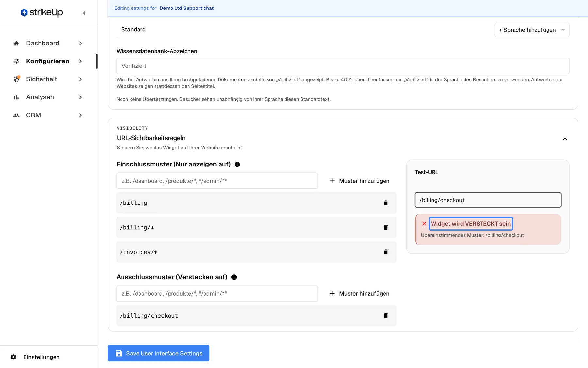Click the 'Übereinstimmendes Muster: /billing/checkout' text
This screenshot has width=588, height=368.
click(x=472, y=235)
